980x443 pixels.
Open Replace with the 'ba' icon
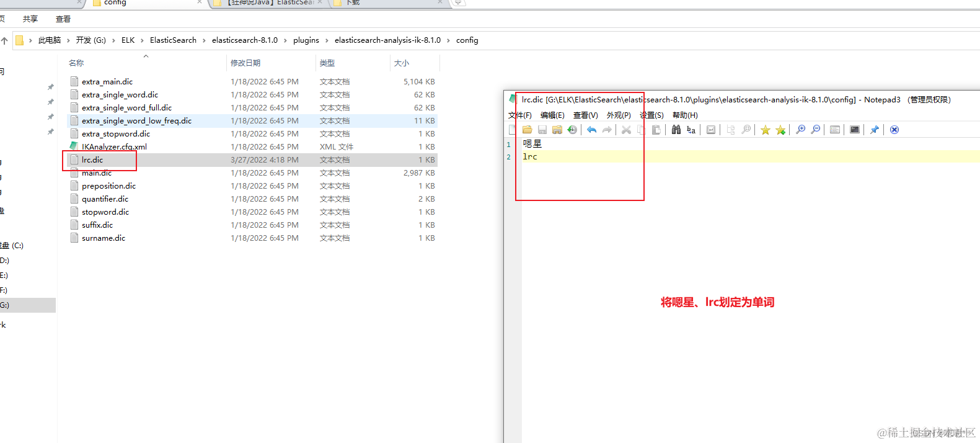pyautogui.click(x=691, y=130)
